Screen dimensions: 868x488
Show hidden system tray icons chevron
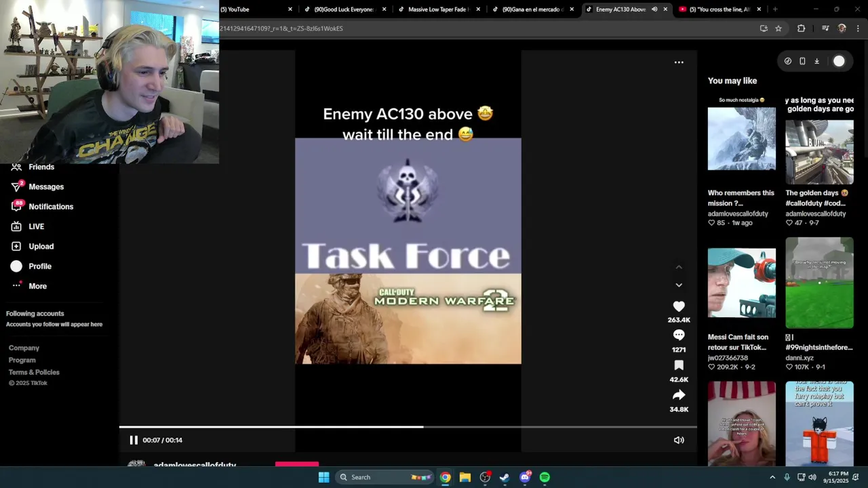pos(772,477)
